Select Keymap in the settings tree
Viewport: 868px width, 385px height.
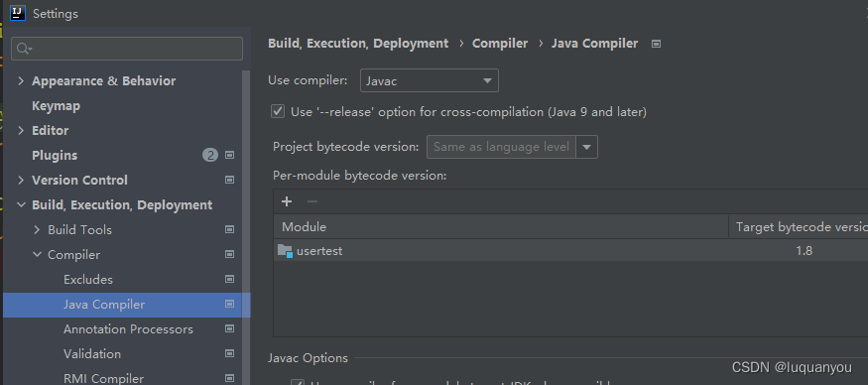tap(56, 106)
